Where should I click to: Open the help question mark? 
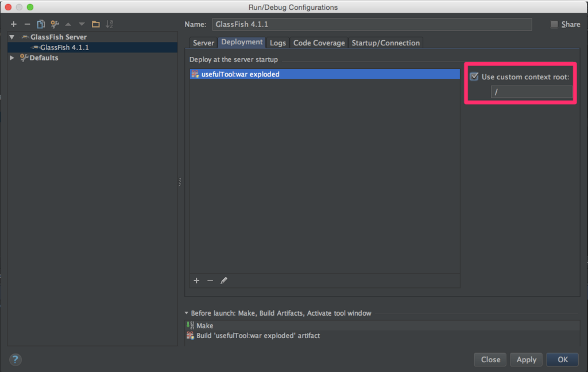tap(15, 359)
